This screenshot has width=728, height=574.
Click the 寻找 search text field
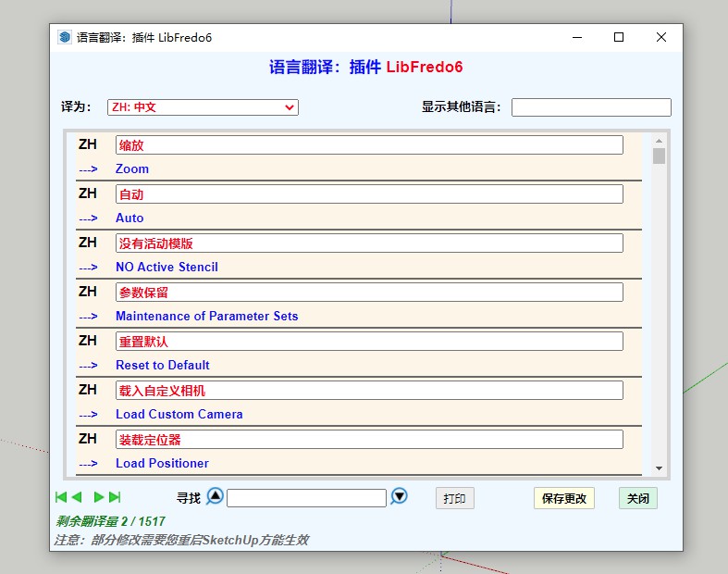[x=306, y=498]
